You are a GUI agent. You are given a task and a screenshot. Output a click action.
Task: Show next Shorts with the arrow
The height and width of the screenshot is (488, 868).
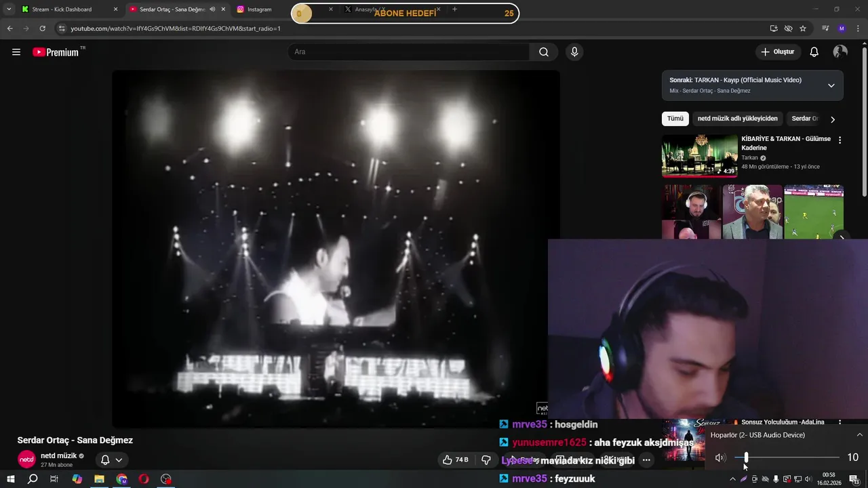coord(842,236)
